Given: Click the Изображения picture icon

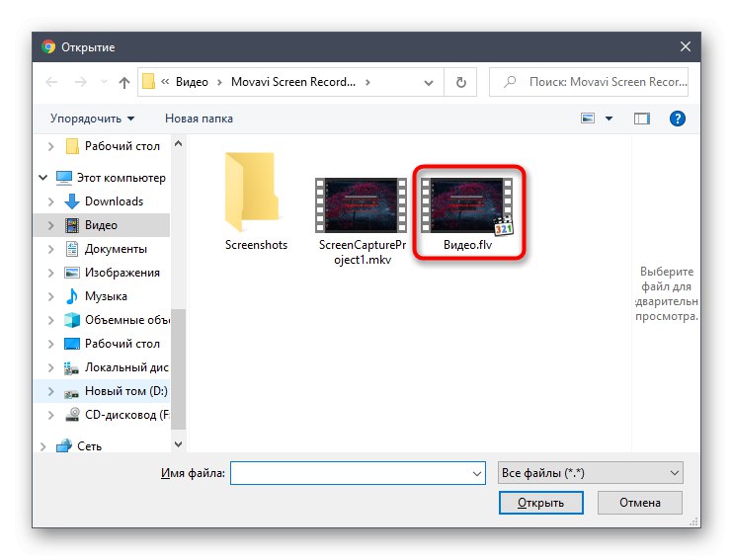Looking at the screenshot, I should click(72, 273).
